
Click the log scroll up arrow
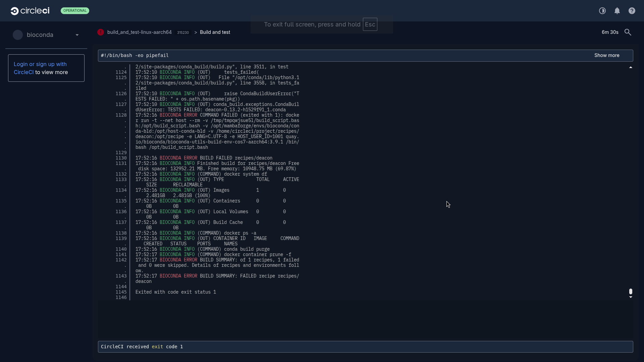[631, 67]
